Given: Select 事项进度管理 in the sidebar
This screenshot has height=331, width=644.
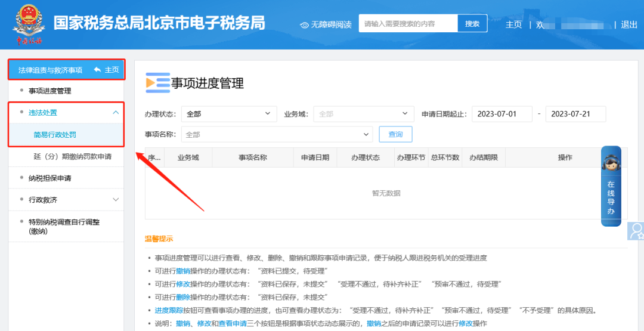Looking at the screenshot, I should (49, 91).
